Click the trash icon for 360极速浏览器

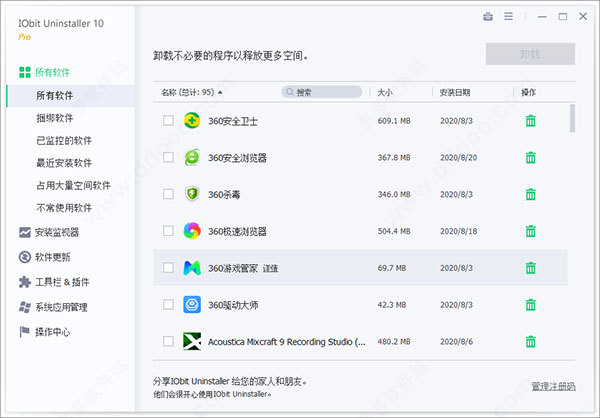(530, 231)
